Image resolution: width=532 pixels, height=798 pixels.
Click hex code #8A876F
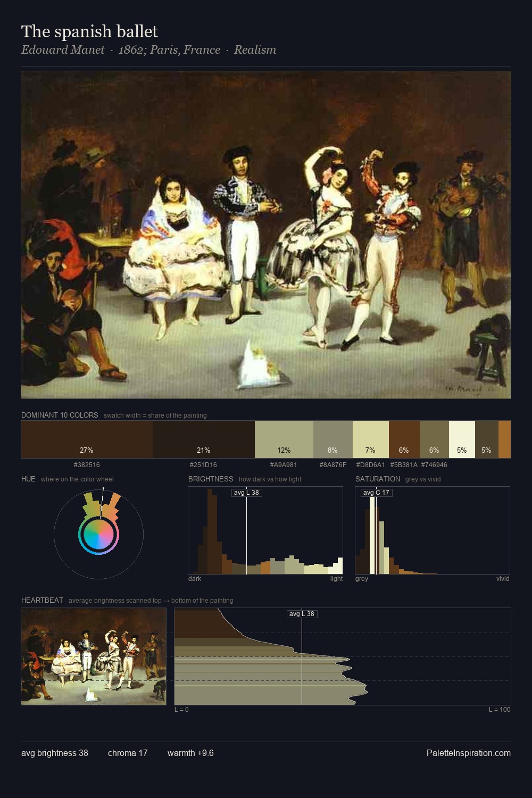point(332,465)
